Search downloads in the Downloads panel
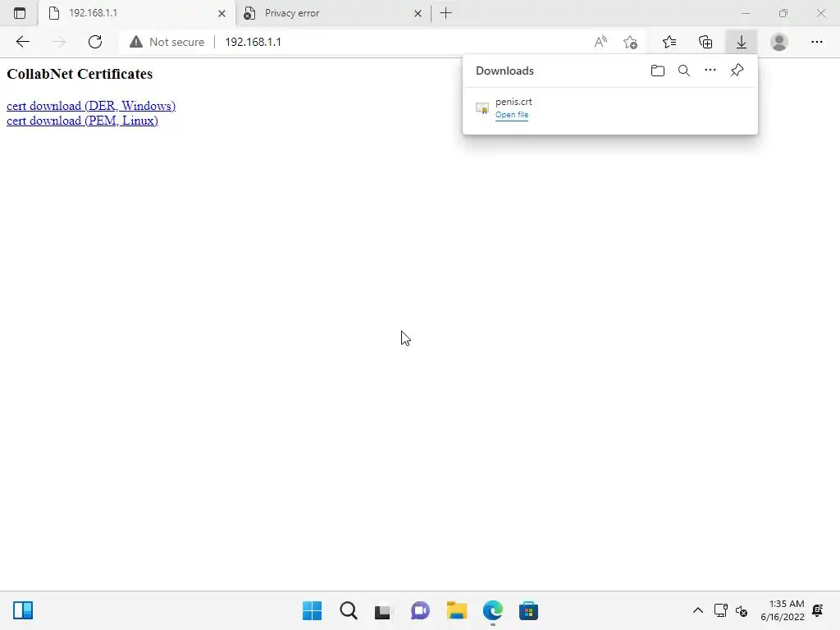The image size is (840, 630). pos(684,71)
